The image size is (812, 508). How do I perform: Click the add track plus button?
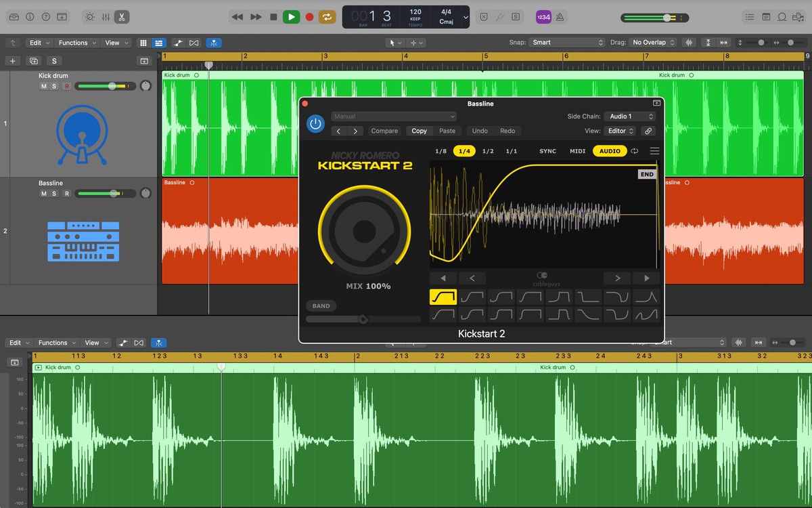[12, 61]
